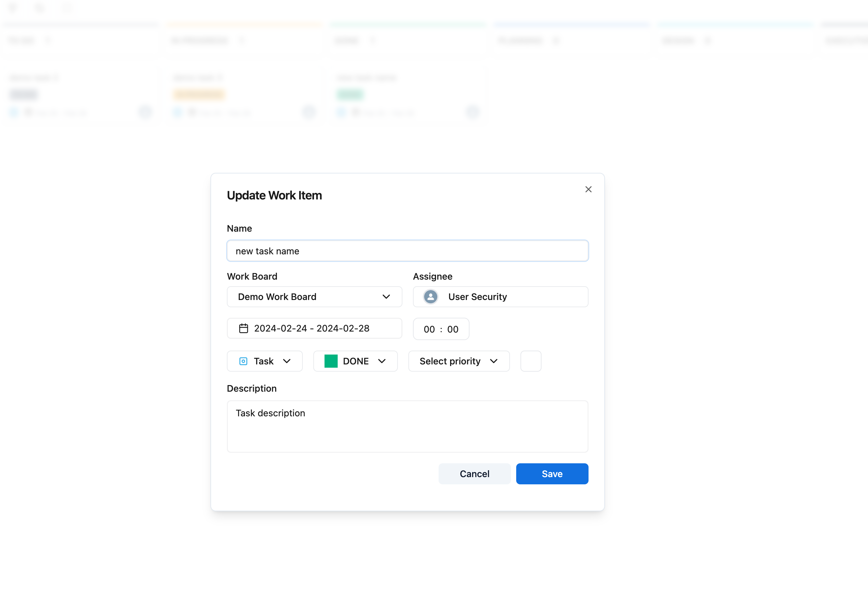Open the Select priority dropdown
The width and height of the screenshot is (868, 600).
(458, 361)
